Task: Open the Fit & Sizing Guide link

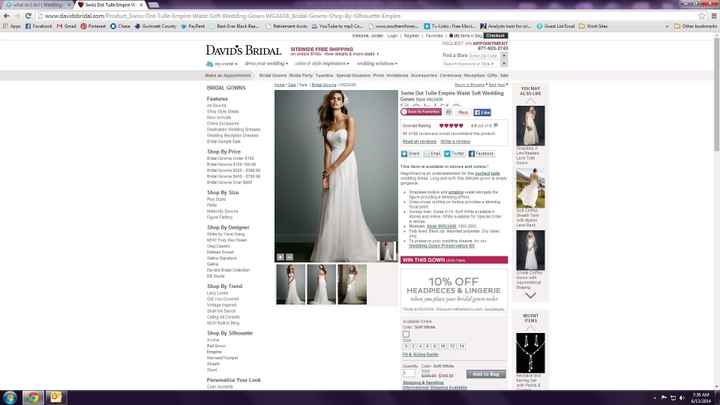Action: click(420, 355)
